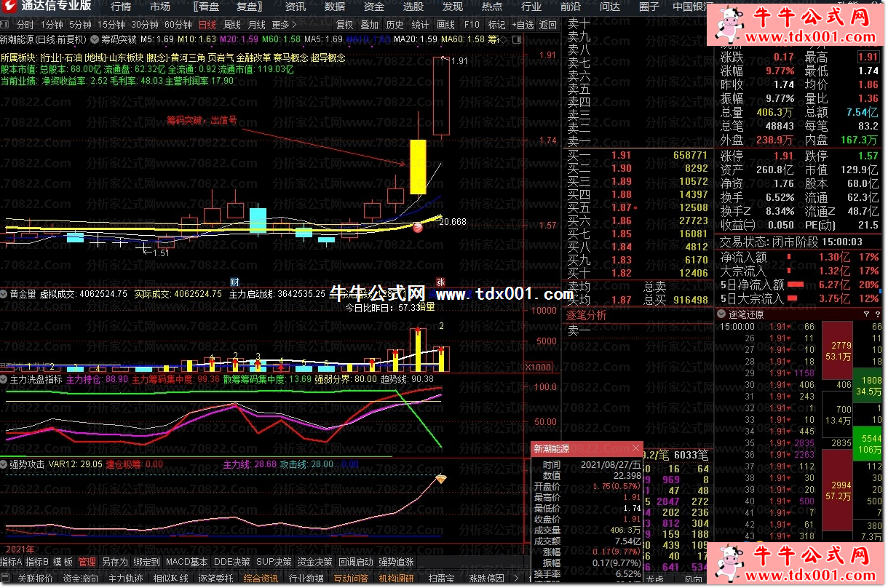Click the filter funnel icon in 逐笔还原 panel
Image resolution: width=888 pixels, height=588 pixels.
[867, 314]
